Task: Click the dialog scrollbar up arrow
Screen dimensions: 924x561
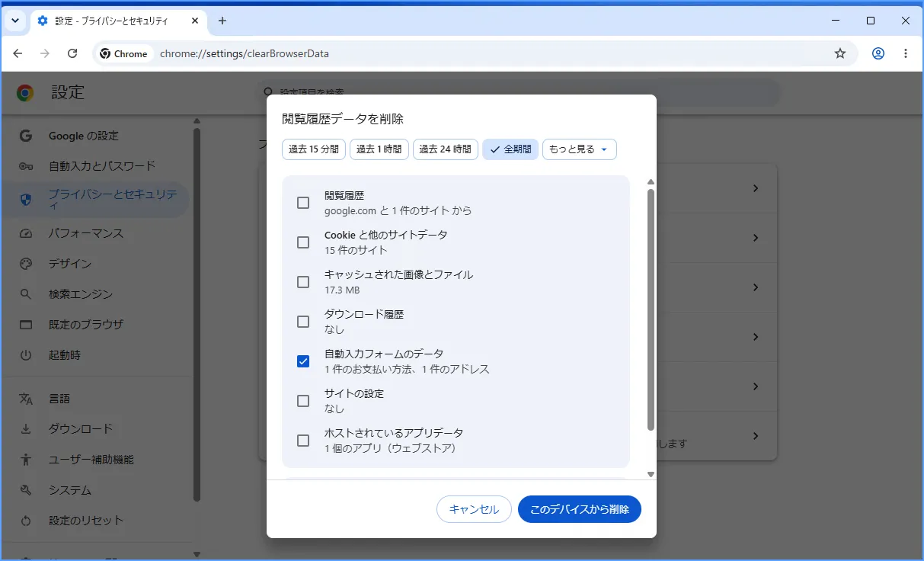Action: click(x=651, y=182)
